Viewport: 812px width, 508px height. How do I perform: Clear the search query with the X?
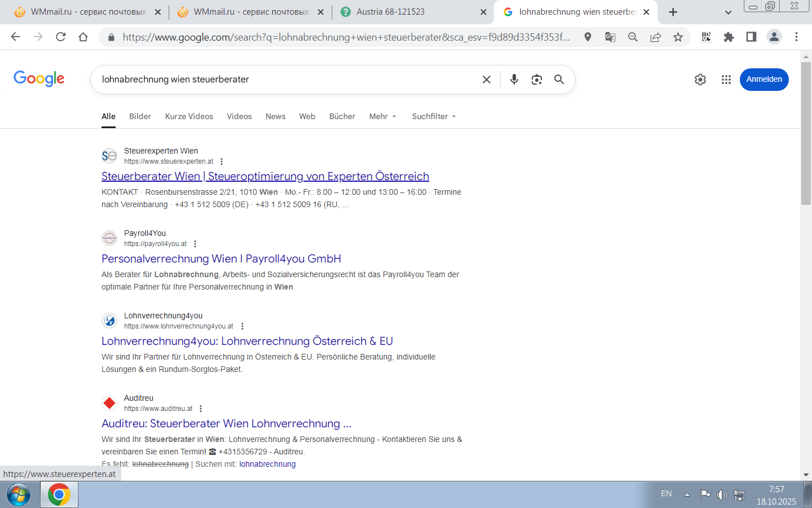pyautogui.click(x=487, y=80)
